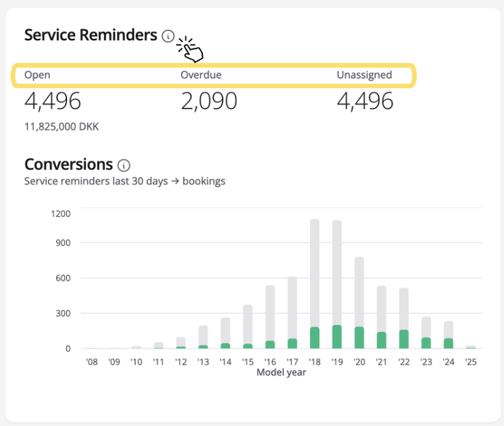Click the Conversions section heading
Image resolution: width=504 pixels, height=426 pixels.
click(x=68, y=165)
